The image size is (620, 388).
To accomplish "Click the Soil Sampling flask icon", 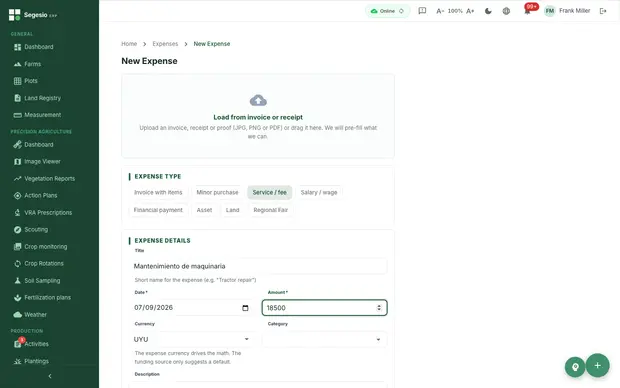I will point(17,281).
